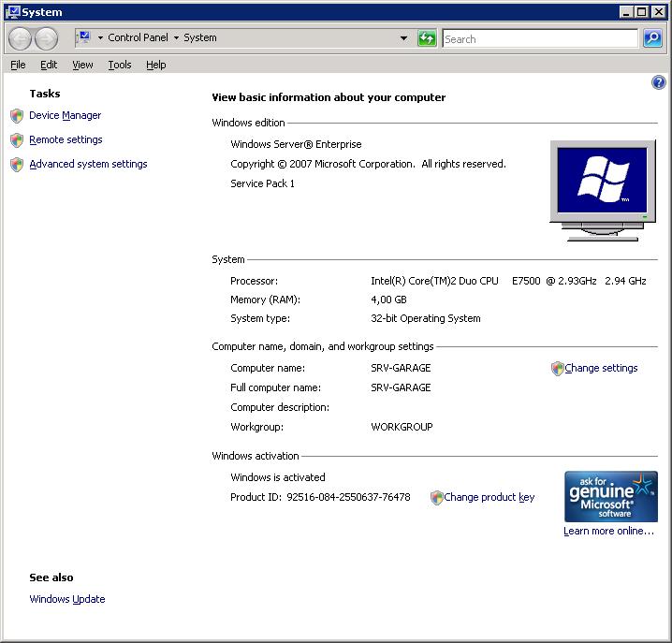672x643 pixels.
Task: Click the shield icon next to Change settings
Action: click(x=558, y=369)
